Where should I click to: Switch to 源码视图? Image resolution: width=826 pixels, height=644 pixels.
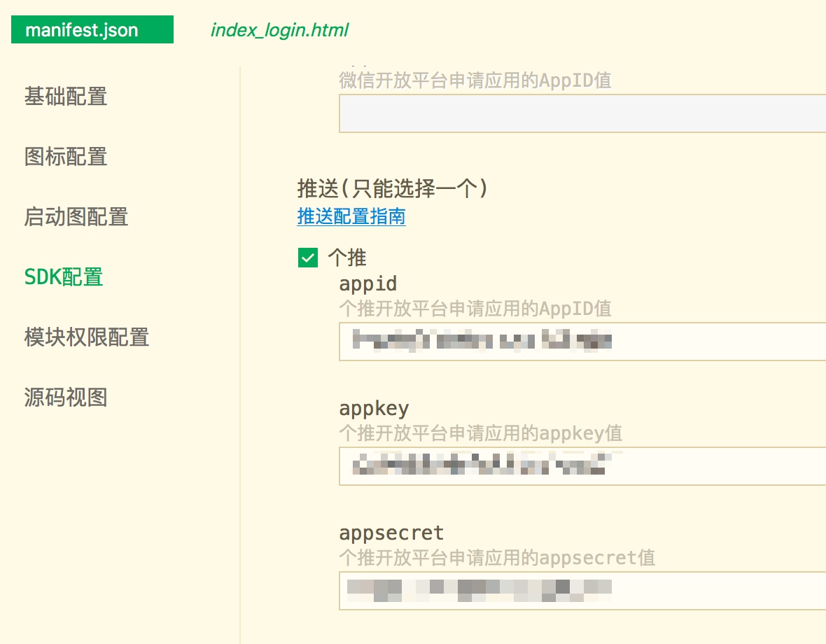click(x=66, y=398)
